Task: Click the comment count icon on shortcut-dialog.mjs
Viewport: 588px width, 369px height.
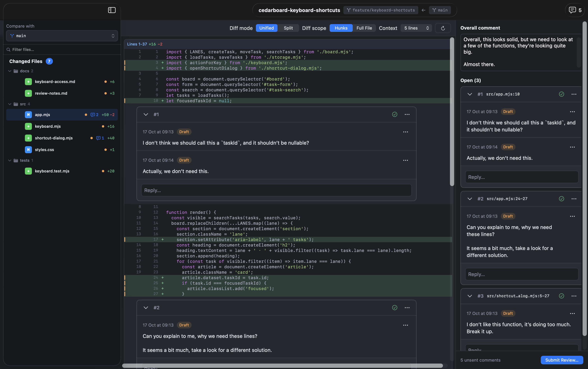Action: click(x=100, y=138)
